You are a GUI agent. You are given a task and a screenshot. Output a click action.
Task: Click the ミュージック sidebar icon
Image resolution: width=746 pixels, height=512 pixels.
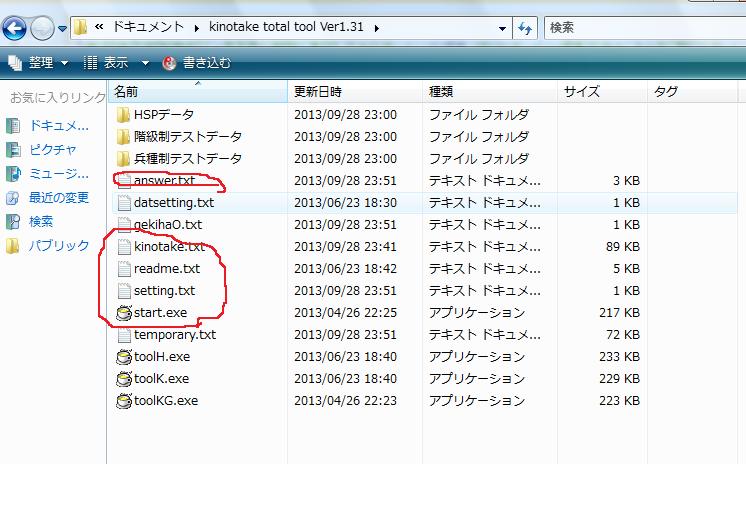click(13, 174)
